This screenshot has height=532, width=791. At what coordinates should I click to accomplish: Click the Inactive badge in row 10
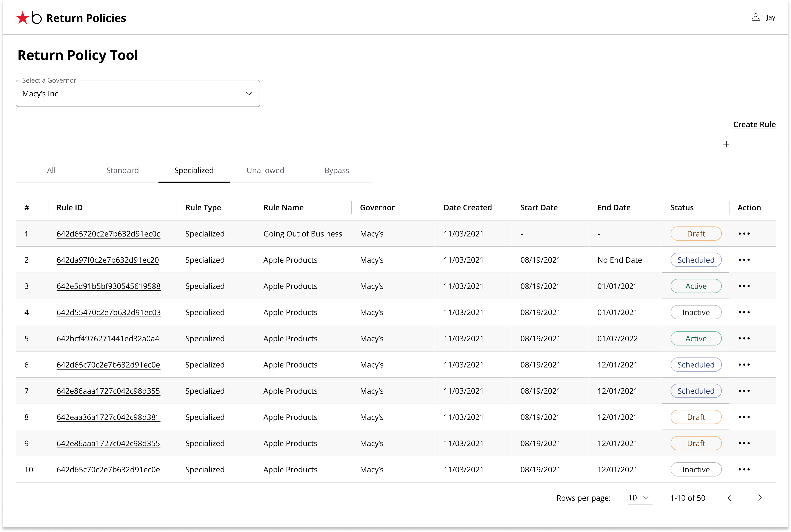tap(696, 470)
